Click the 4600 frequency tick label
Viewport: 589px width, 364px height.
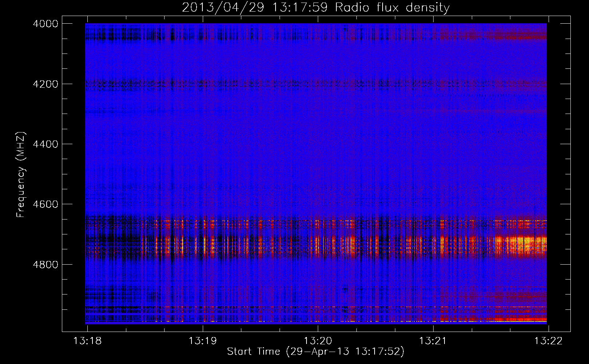pos(46,204)
